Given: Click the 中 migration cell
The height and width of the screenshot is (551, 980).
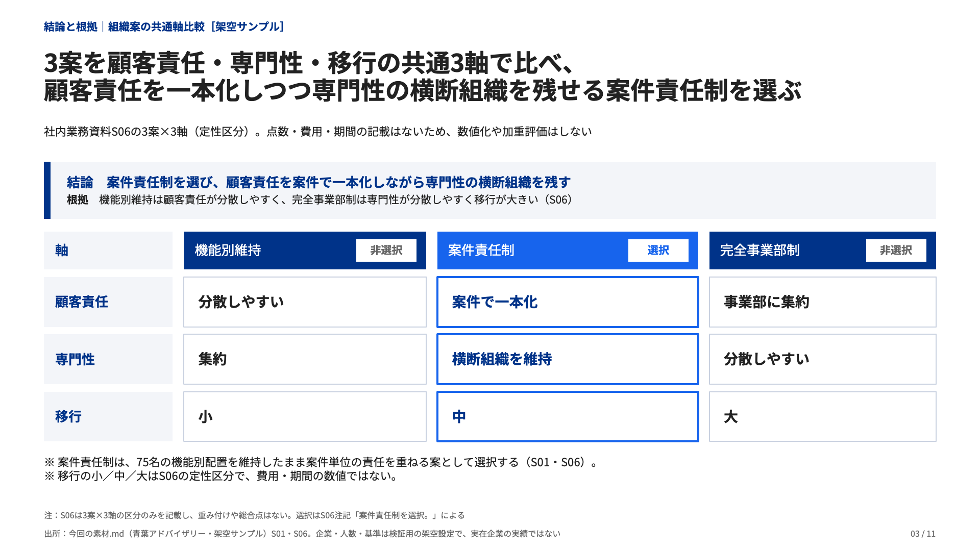Looking at the screenshot, I should pyautogui.click(x=568, y=416).
